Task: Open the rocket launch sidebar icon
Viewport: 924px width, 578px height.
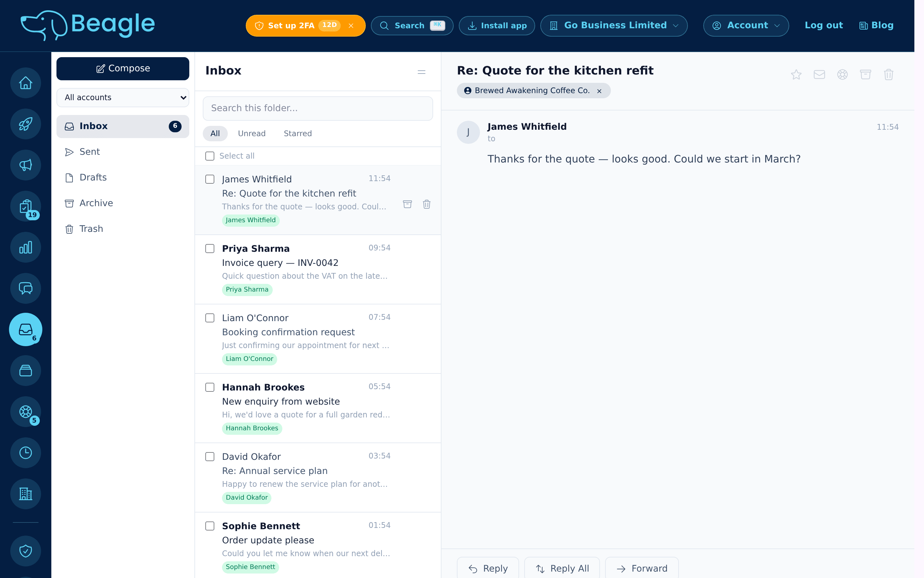Action: [26, 124]
